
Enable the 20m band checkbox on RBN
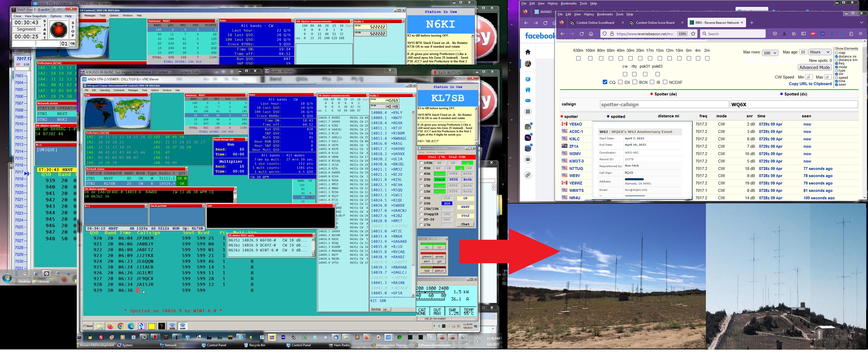640,58
